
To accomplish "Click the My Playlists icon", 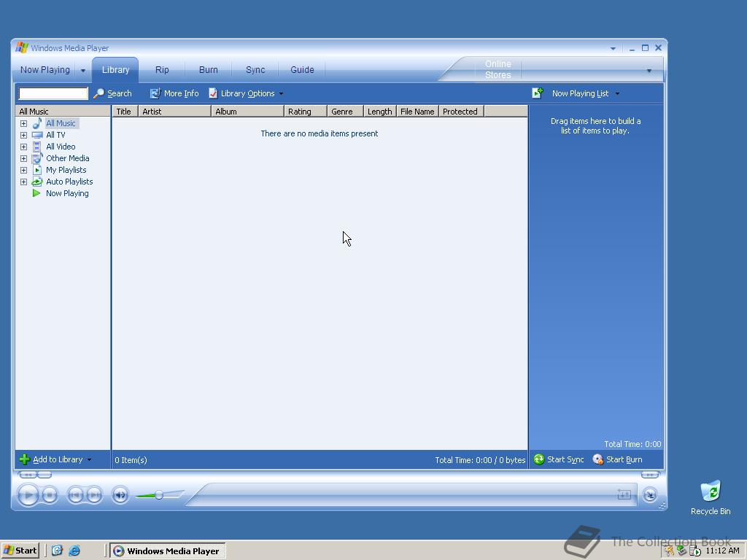I will point(37,170).
